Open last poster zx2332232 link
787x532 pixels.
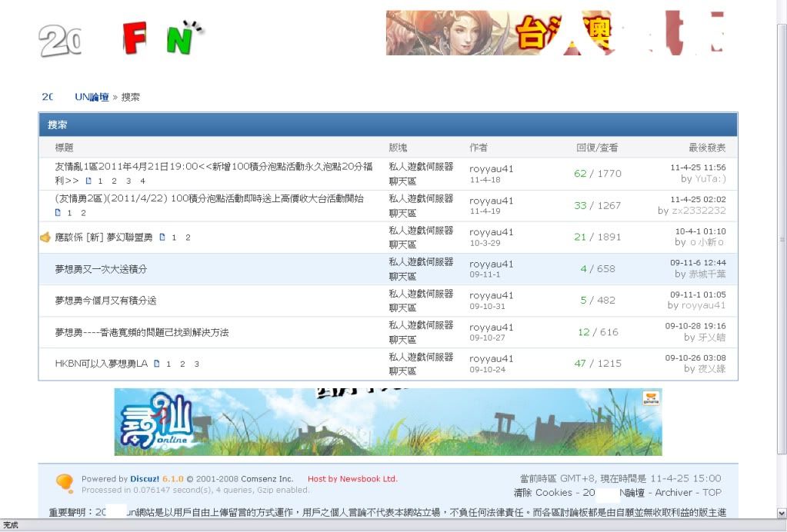pyautogui.click(x=698, y=211)
